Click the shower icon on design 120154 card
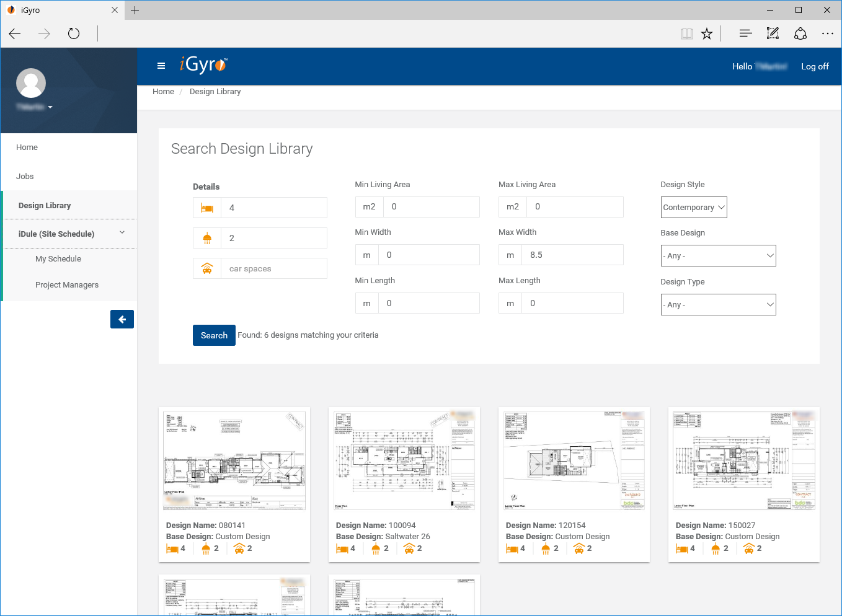842x616 pixels. 546,548
